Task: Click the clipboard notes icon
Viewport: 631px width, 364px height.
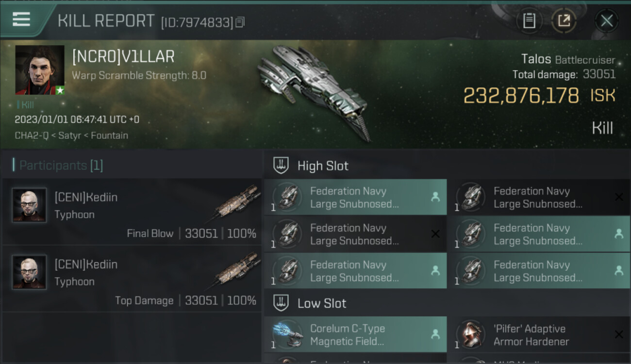Action: click(529, 20)
